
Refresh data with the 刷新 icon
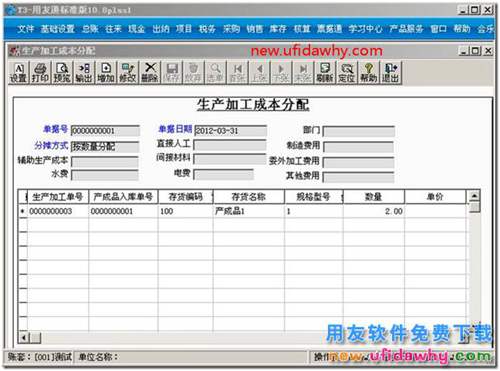pos(325,72)
